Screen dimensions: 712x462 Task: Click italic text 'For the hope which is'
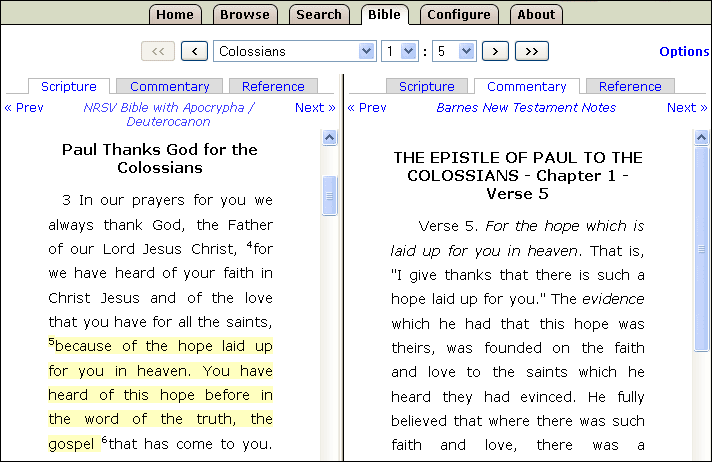pos(565,226)
